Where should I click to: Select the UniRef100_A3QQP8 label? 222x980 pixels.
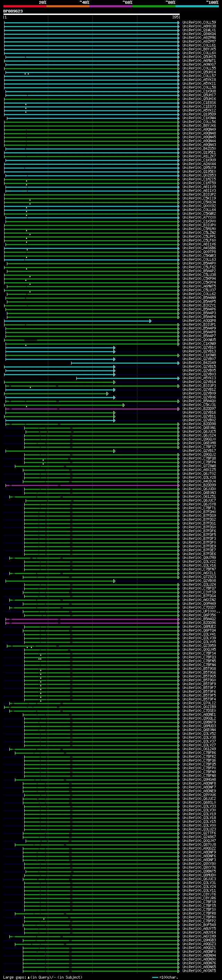(x=199, y=321)
